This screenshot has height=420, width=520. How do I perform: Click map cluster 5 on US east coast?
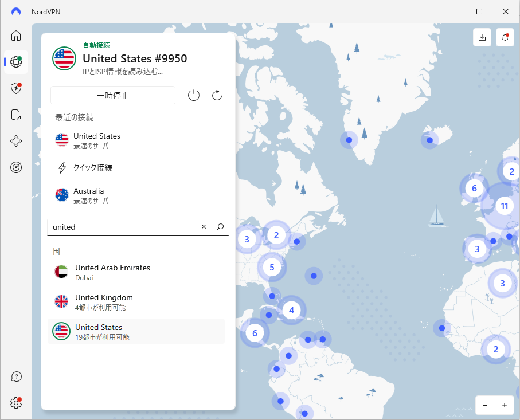(x=272, y=267)
